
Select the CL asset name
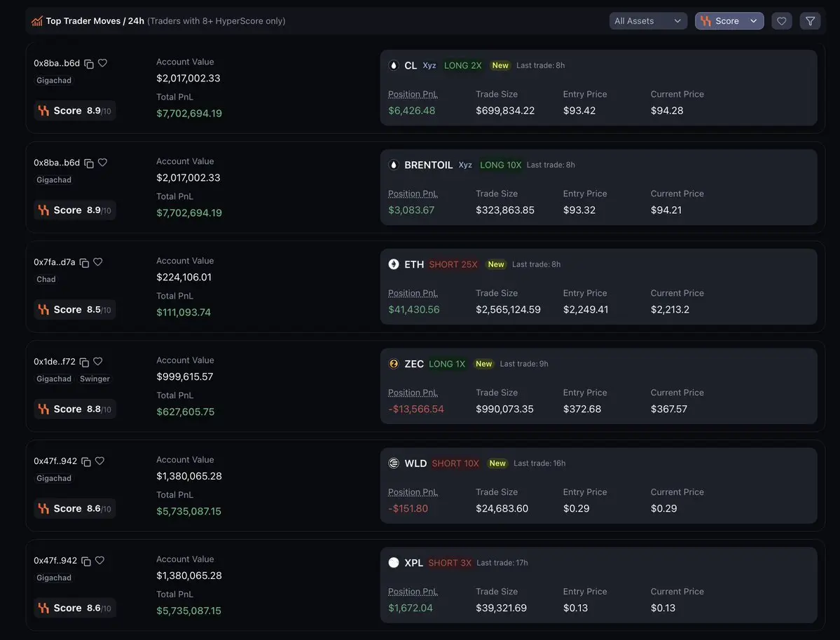(x=411, y=65)
